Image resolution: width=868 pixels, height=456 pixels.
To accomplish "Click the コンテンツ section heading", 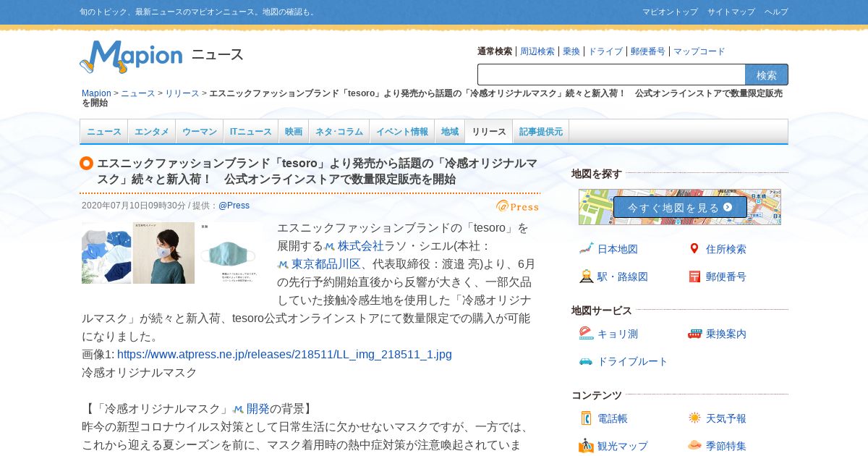I will pos(597,395).
